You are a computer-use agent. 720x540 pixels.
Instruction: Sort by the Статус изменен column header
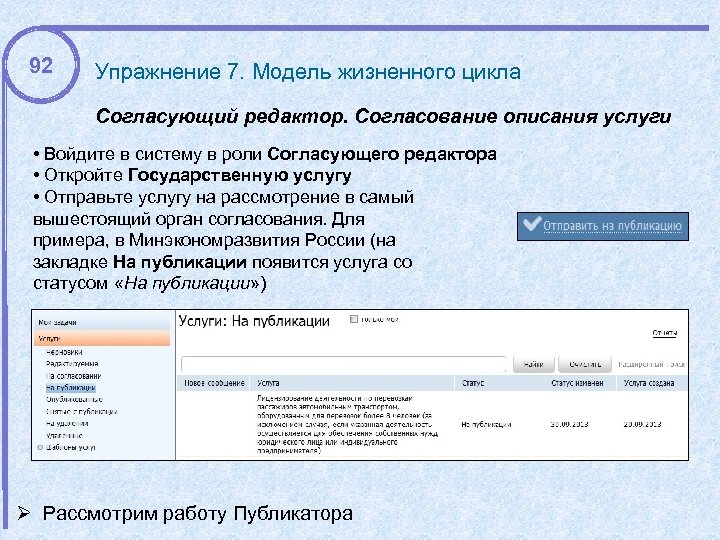tap(577, 383)
